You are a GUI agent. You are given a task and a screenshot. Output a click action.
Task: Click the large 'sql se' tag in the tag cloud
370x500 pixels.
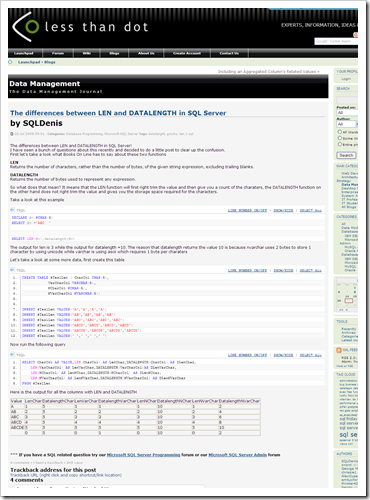(348, 435)
